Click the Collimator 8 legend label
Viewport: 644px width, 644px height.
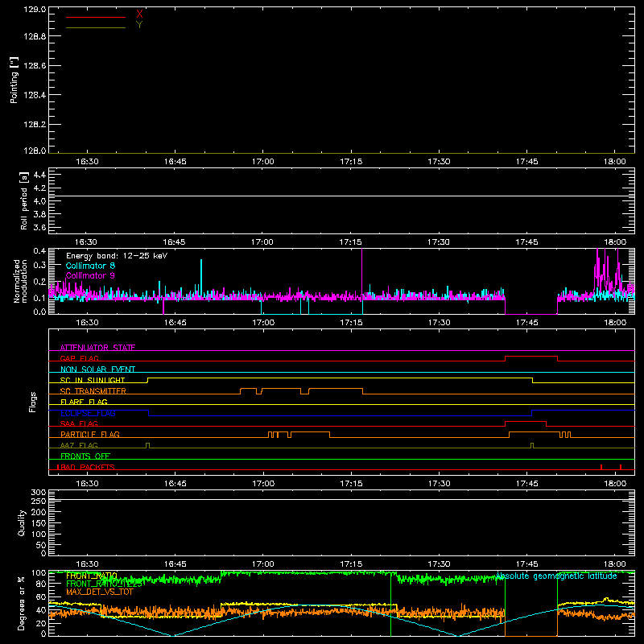(x=90, y=266)
